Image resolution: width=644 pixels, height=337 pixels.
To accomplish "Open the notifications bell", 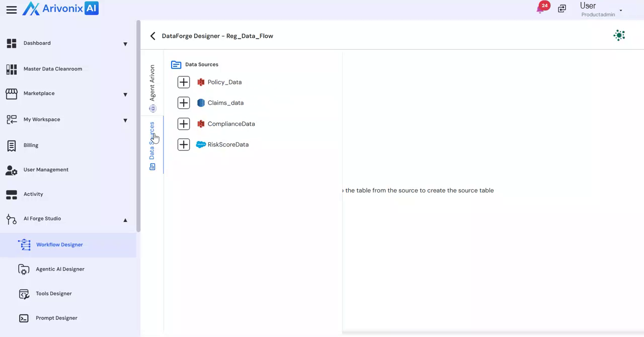I will [541, 9].
